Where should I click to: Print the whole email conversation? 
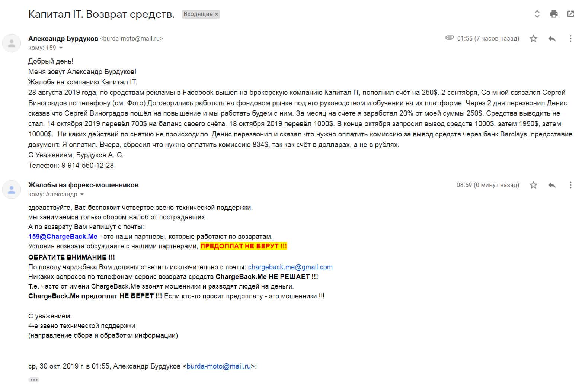coord(554,14)
